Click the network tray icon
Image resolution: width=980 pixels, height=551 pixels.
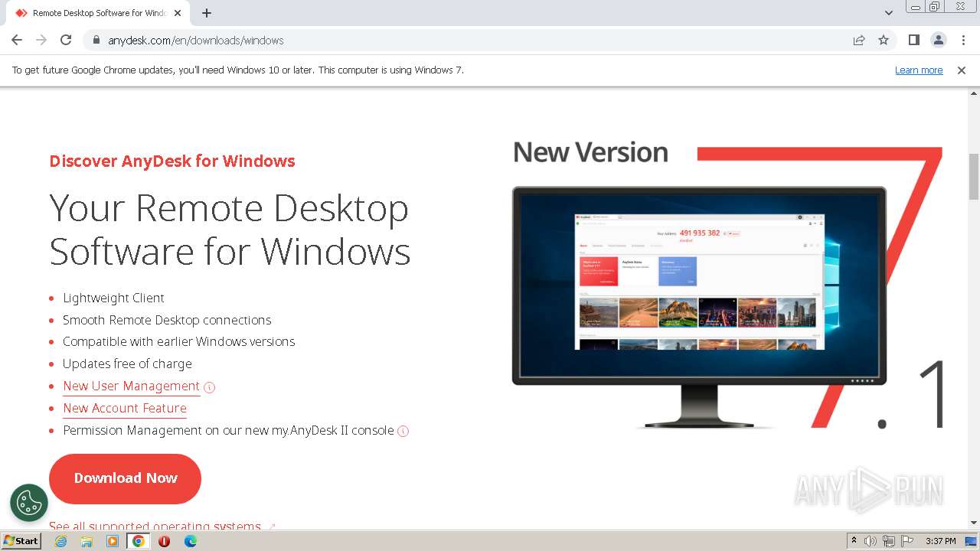(x=889, y=541)
